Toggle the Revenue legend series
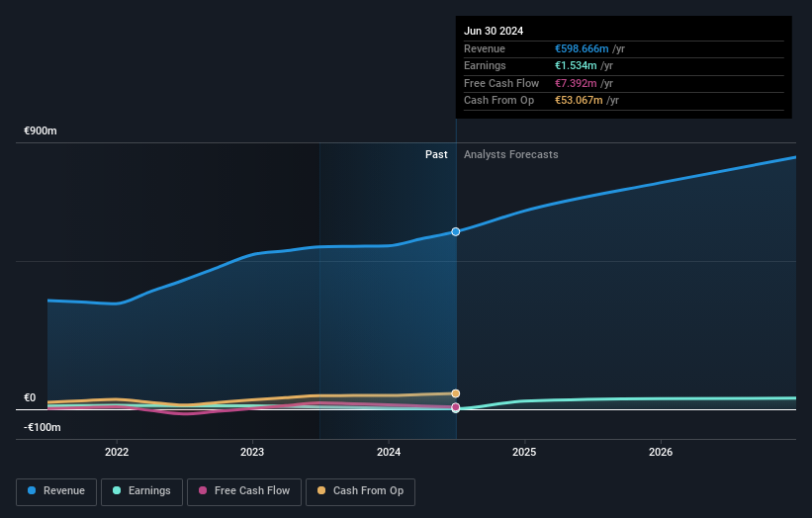The width and height of the screenshot is (812, 518). pos(56,491)
